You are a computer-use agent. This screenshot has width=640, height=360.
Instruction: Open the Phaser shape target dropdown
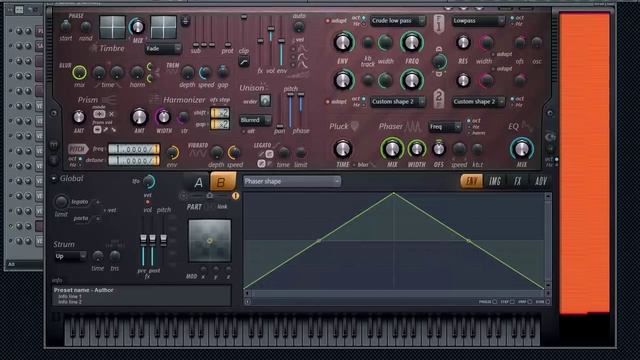pos(292,181)
